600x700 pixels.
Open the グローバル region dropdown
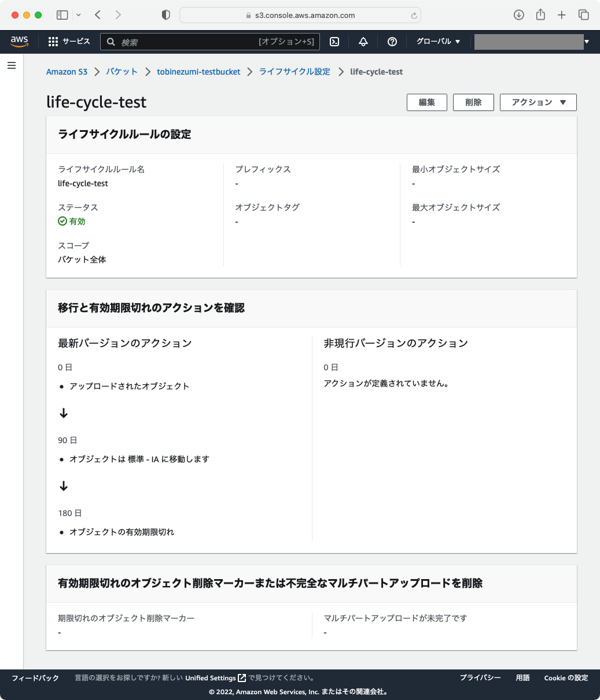pos(437,41)
